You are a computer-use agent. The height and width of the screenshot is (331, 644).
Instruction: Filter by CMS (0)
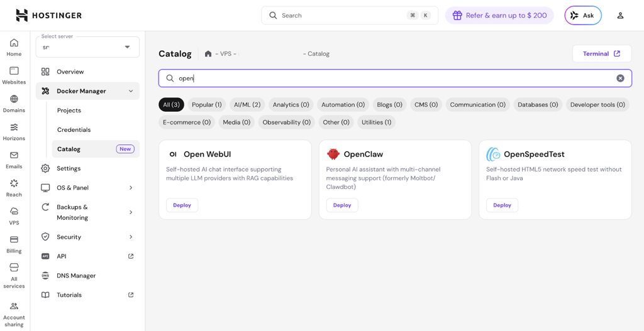coord(426,105)
